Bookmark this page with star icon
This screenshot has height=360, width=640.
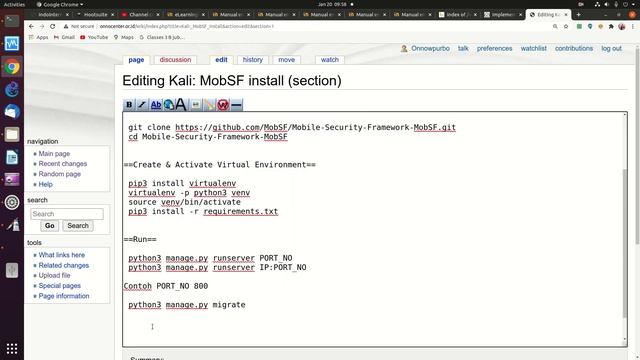pos(566,26)
